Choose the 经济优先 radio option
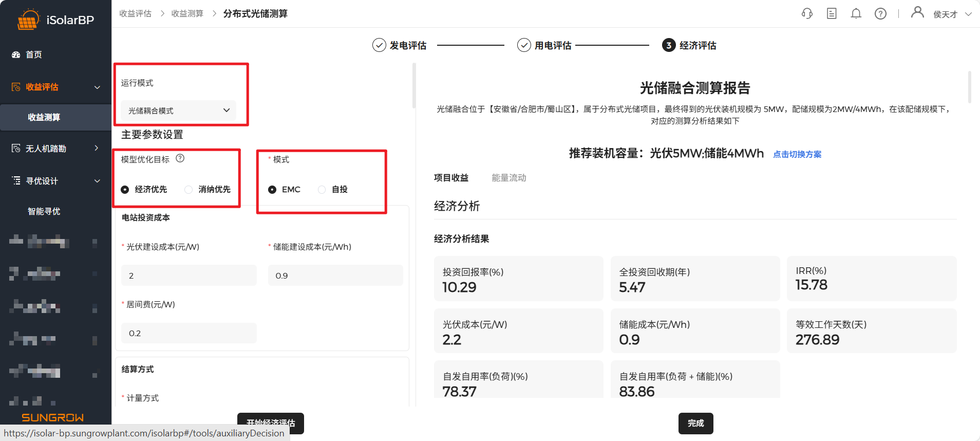980x441 pixels. tap(125, 190)
